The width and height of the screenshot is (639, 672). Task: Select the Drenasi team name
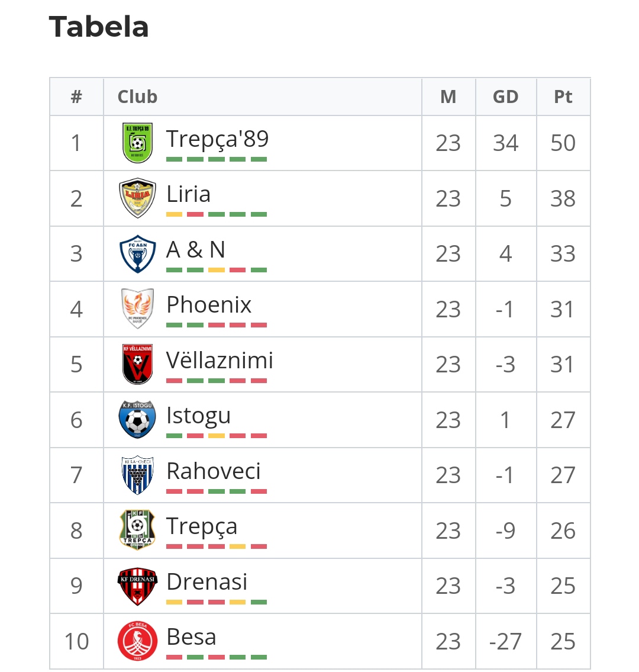point(207,581)
